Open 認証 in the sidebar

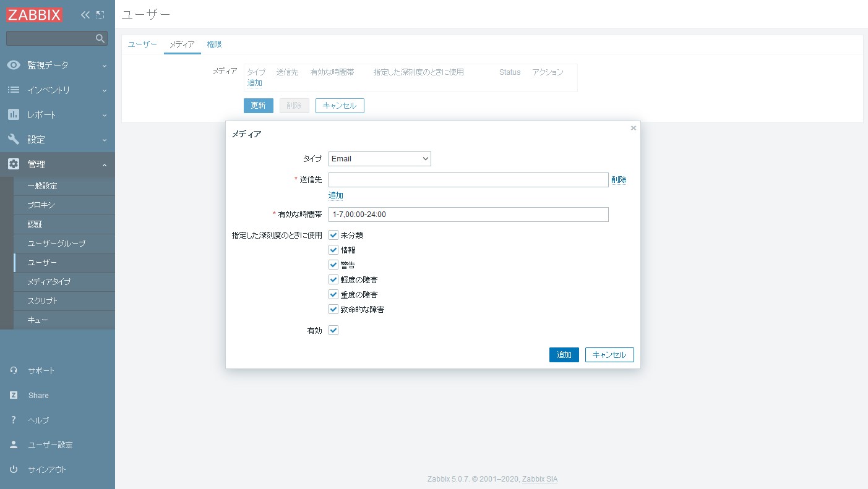pyautogui.click(x=64, y=224)
